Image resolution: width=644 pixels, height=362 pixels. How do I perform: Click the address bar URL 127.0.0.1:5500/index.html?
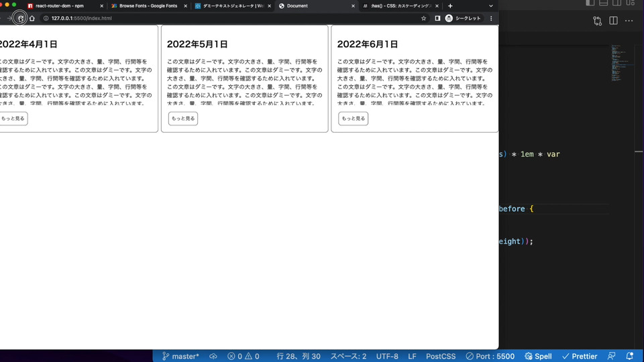pos(81,18)
